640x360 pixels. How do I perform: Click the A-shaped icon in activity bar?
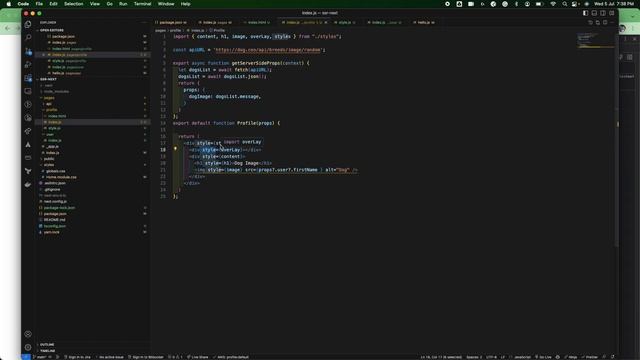28,144
